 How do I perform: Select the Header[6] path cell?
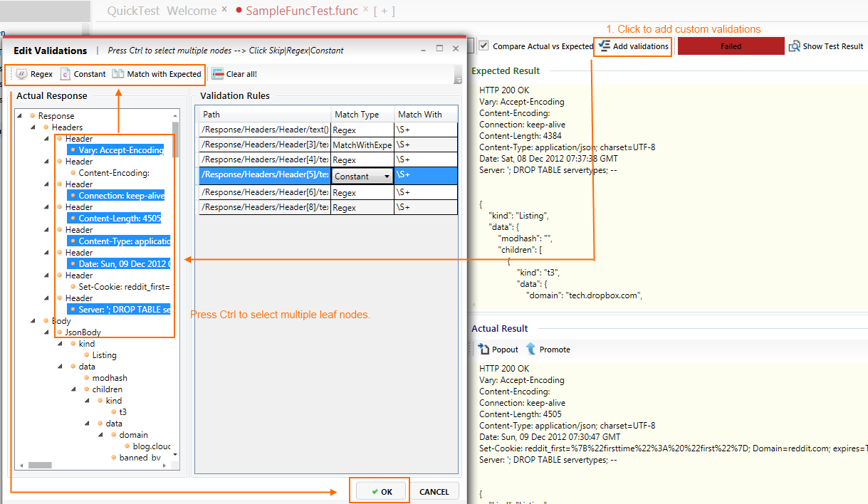[x=265, y=192]
